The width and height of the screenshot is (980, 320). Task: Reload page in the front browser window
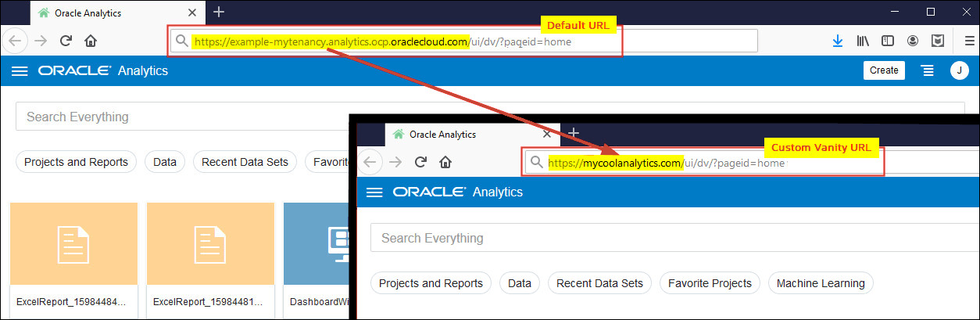420,162
